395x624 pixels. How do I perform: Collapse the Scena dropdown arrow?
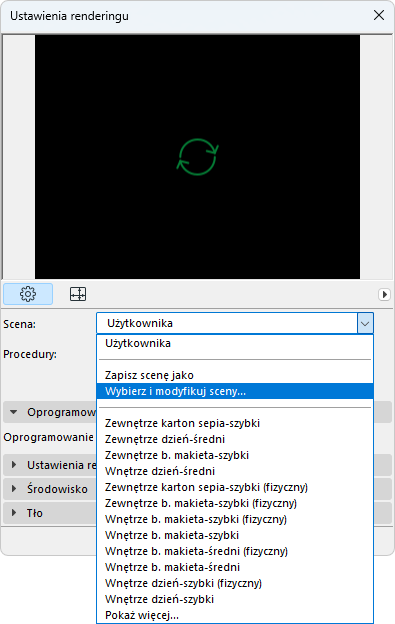pos(365,323)
